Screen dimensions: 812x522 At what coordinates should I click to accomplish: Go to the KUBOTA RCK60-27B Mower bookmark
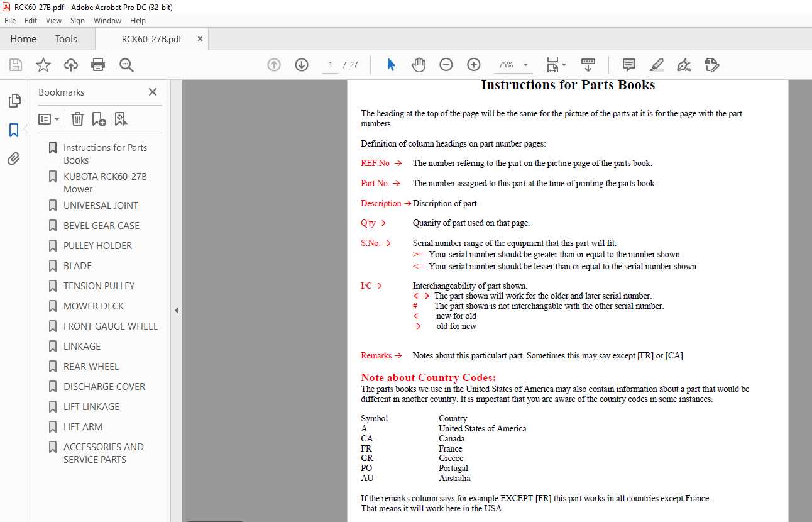[105, 182]
